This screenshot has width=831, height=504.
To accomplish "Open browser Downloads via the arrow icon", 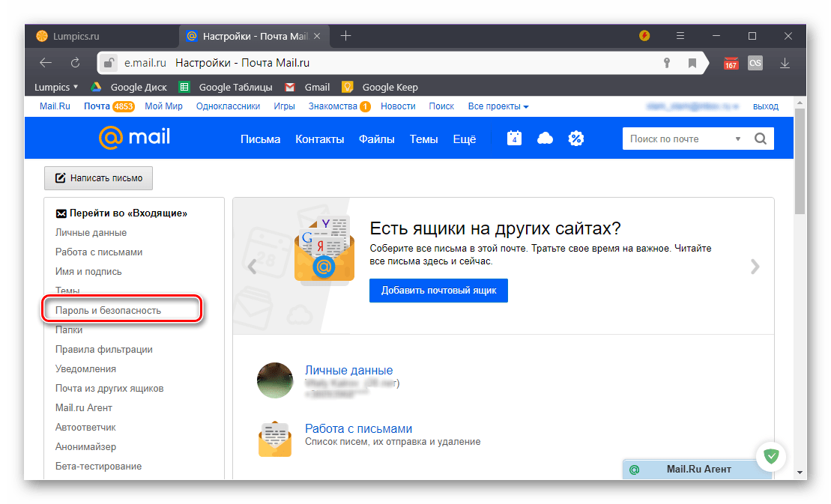I will coord(785,63).
